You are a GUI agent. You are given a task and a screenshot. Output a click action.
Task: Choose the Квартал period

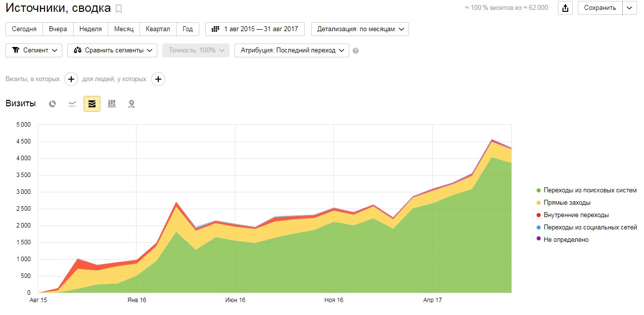click(x=158, y=29)
